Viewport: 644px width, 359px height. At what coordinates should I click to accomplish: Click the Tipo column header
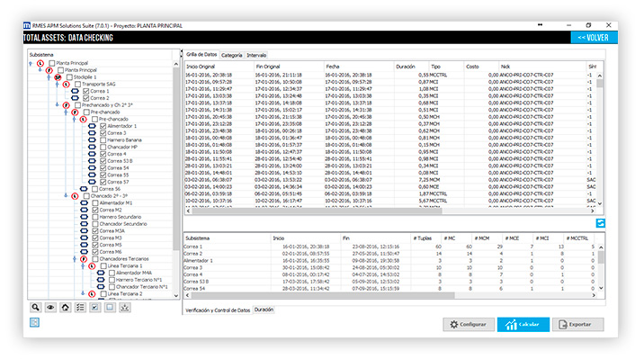[x=445, y=67]
